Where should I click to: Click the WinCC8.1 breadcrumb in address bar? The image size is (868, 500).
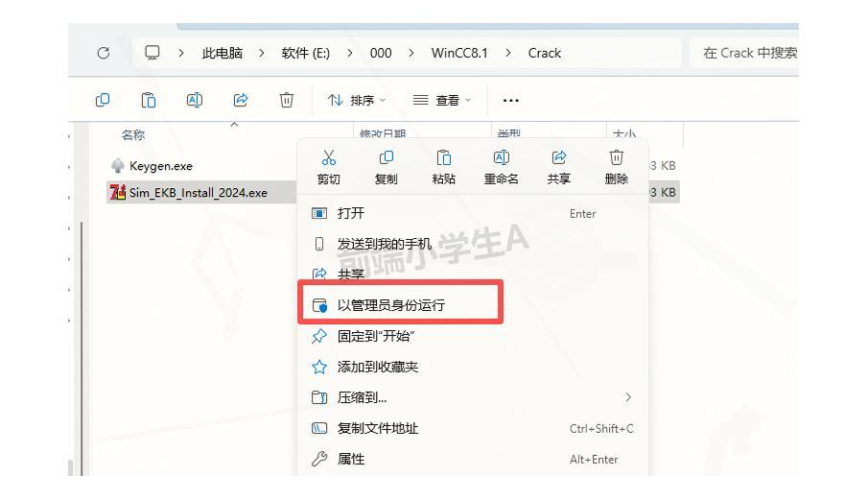[458, 53]
